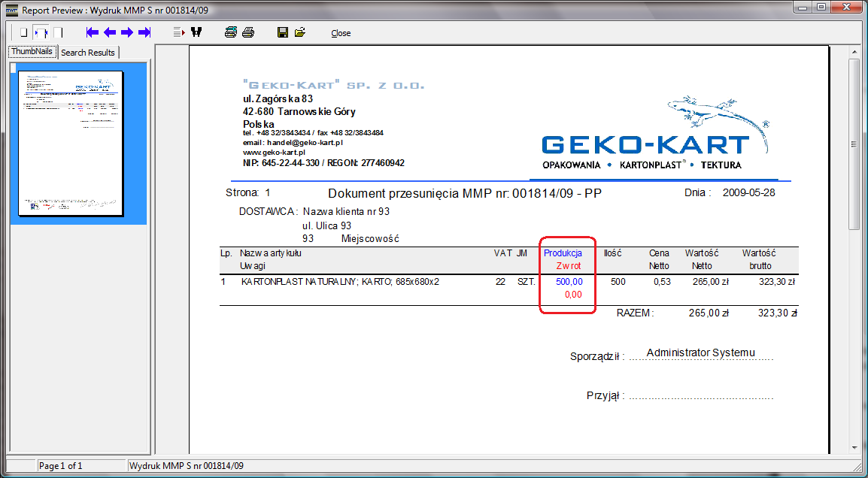This screenshot has height=478, width=868.
Task: Save the report with floppy icon
Action: (x=283, y=32)
